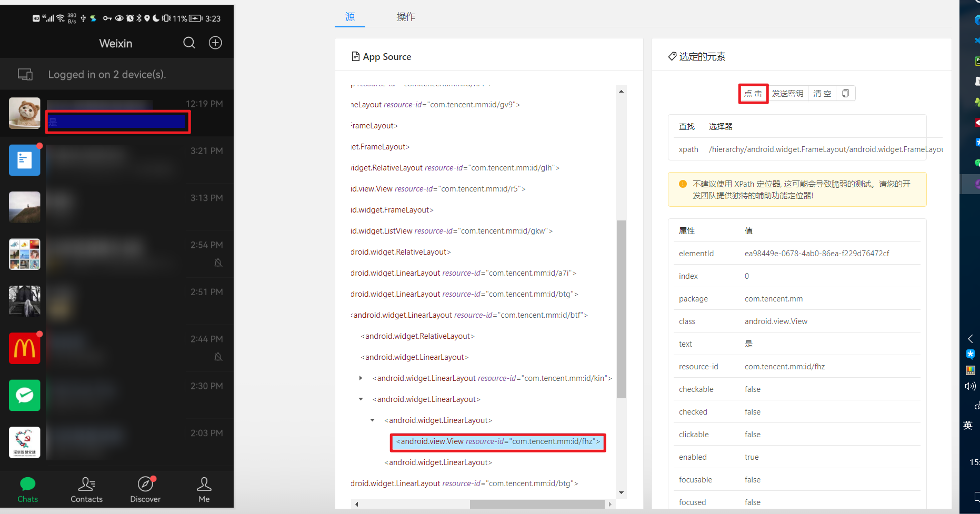Open the Me tab in Weixin
The width and height of the screenshot is (980, 514).
pyautogui.click(x=204, y=490)
